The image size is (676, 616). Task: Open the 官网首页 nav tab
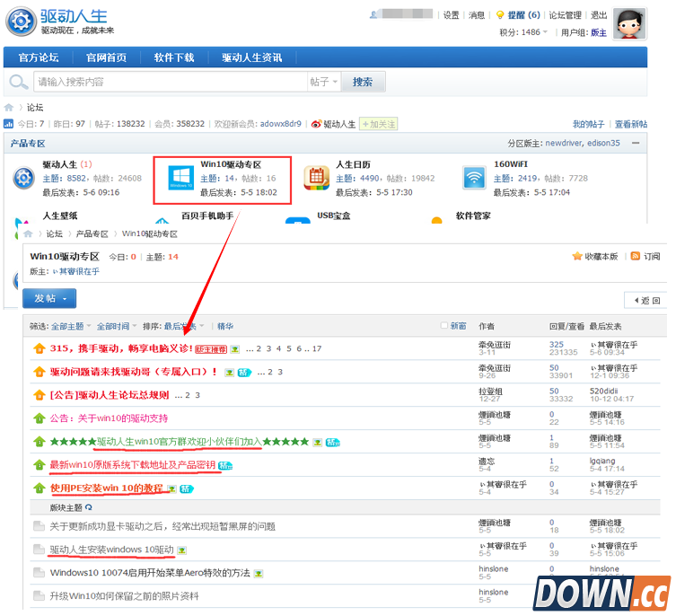pyautogui.click(x=107, y=57)
